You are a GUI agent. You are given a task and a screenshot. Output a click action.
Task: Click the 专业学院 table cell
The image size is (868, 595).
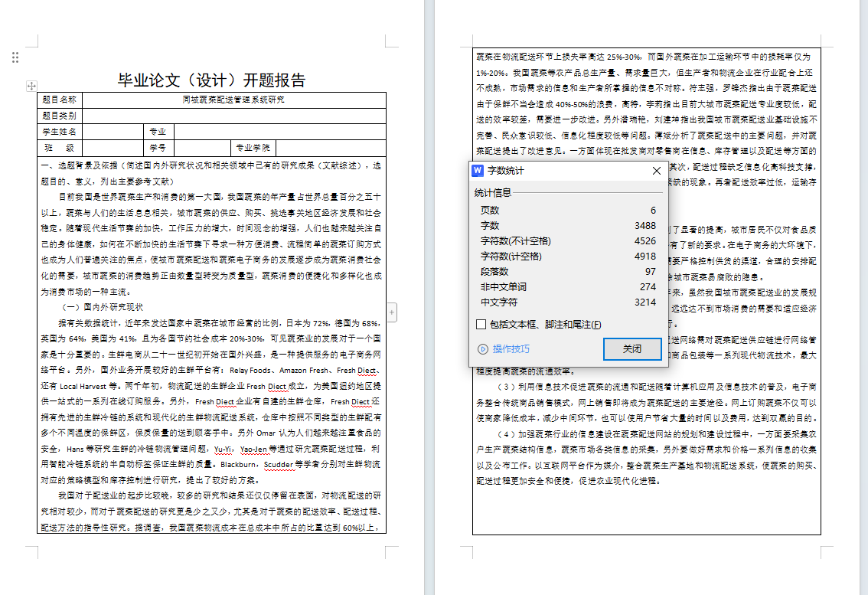pyautogui.click(x=253, y=148)
